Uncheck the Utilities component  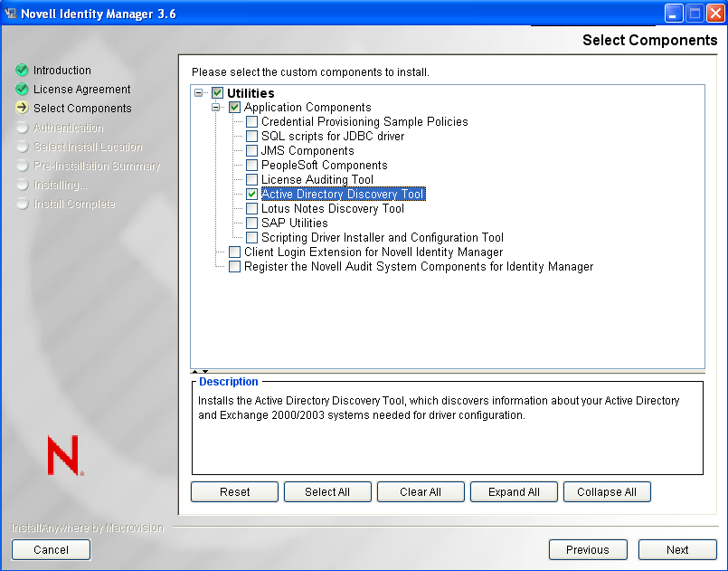218,92
